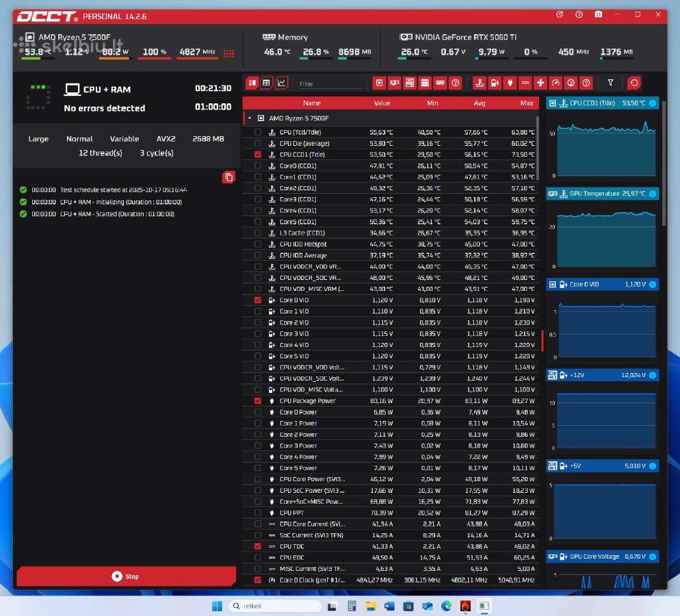The image size is (680, 616).
Task: Uncheck CPU Package Power graph checkbox
Action: pos(258,401)
